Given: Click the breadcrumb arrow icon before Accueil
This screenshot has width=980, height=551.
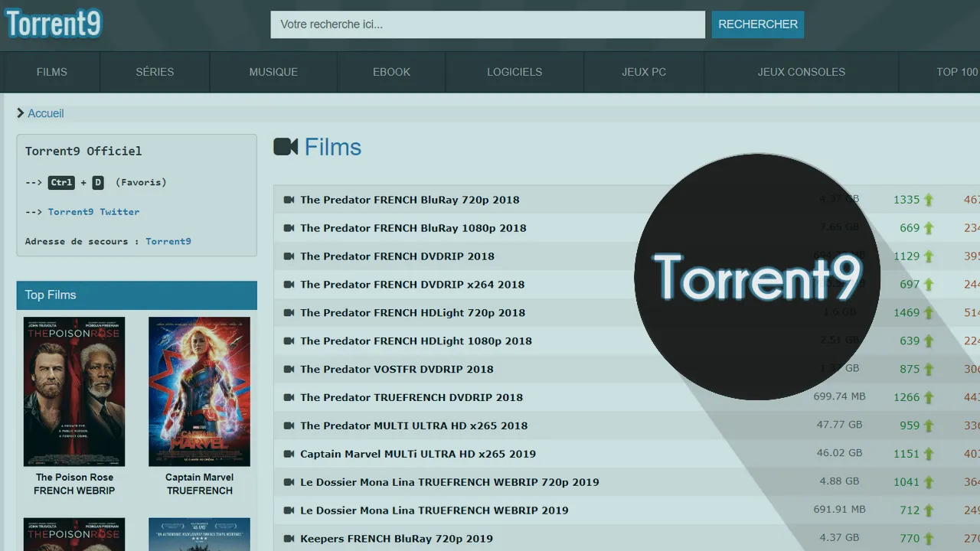Looking at the screenshot, I should 20,113.
